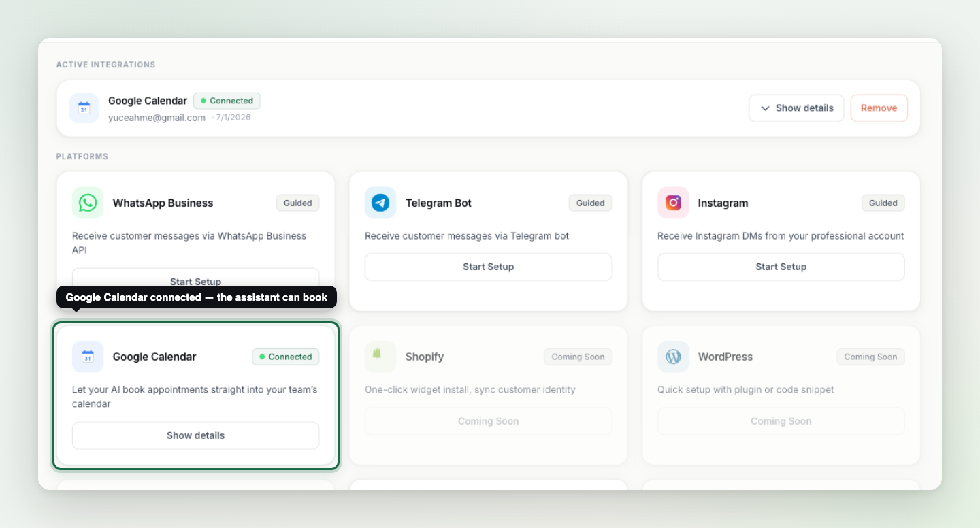Click the WordPress logo icon
This screenshot has width=980, height=528.
tap(673, 357)
